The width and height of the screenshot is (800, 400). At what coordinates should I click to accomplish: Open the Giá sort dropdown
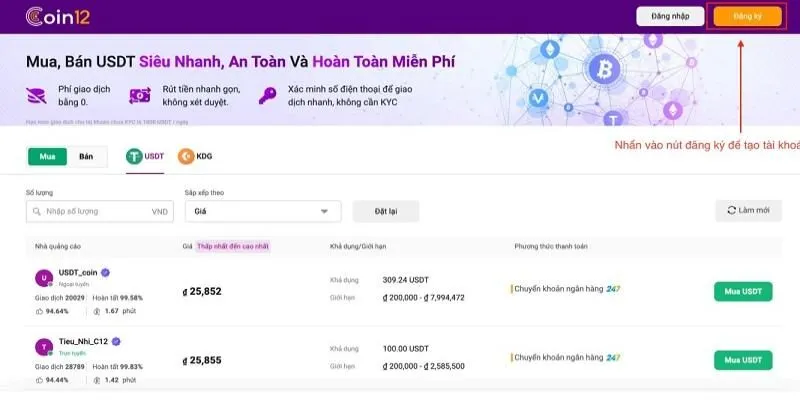pos(262,211)
